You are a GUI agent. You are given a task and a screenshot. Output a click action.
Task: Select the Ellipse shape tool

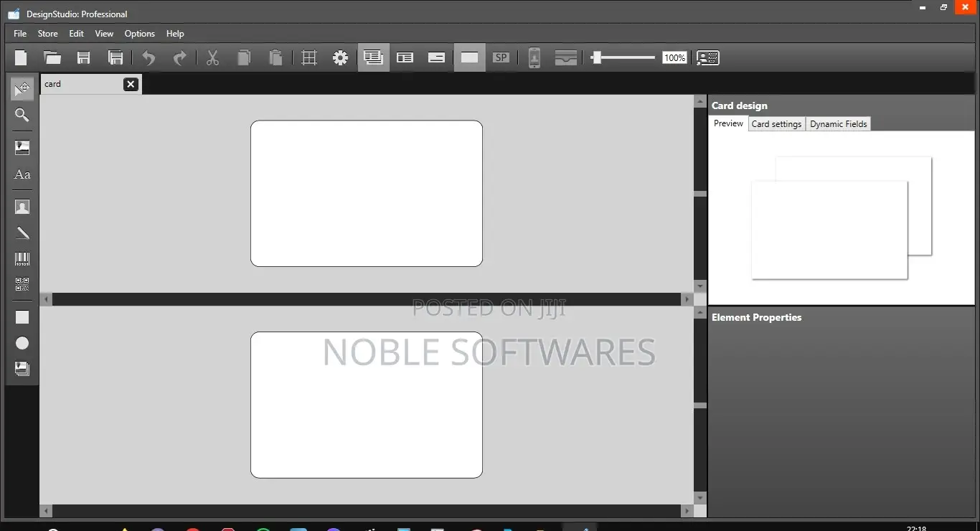point(22,343)
